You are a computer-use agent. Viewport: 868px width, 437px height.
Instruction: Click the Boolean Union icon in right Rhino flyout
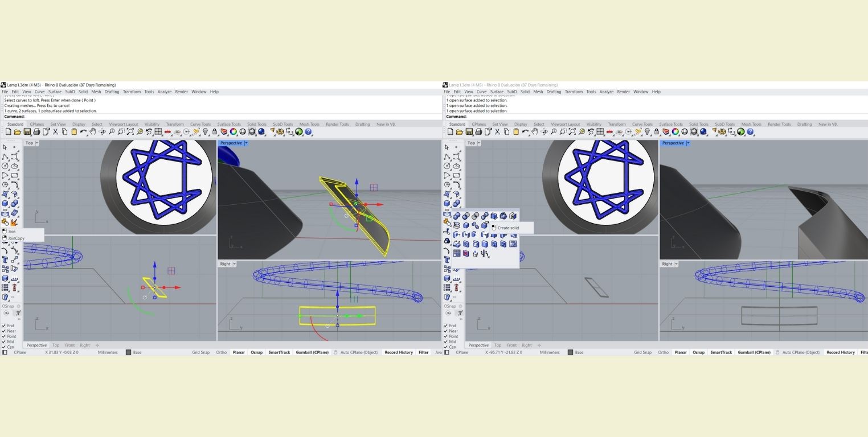[x=457, y=216]
